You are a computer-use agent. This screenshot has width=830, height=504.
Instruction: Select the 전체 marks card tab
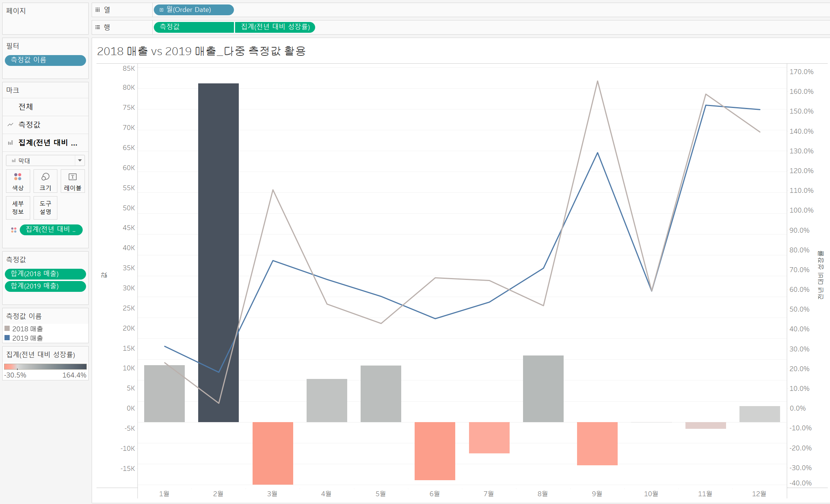click(26, 107)
